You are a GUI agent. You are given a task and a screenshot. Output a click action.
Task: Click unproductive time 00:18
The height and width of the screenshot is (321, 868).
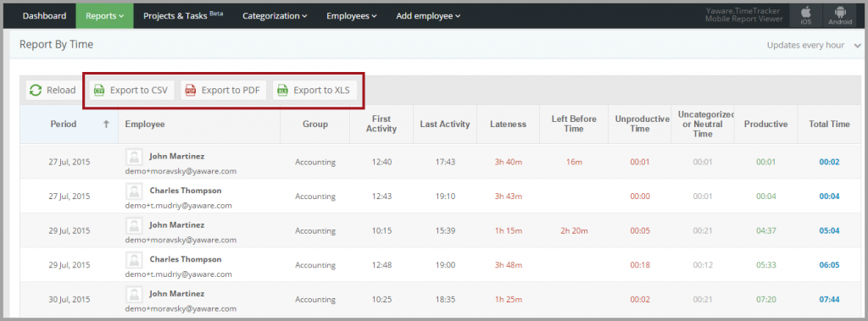[x=640, y=265]
